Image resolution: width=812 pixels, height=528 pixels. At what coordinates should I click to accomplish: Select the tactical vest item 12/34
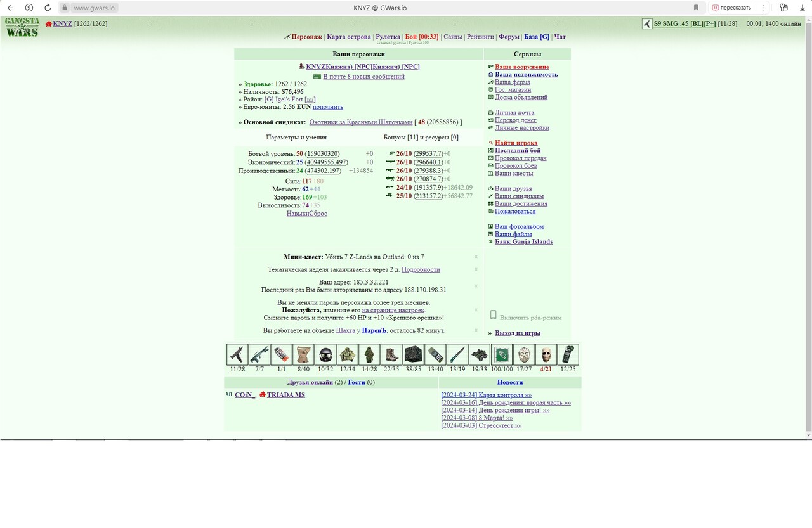coord(348,354)
